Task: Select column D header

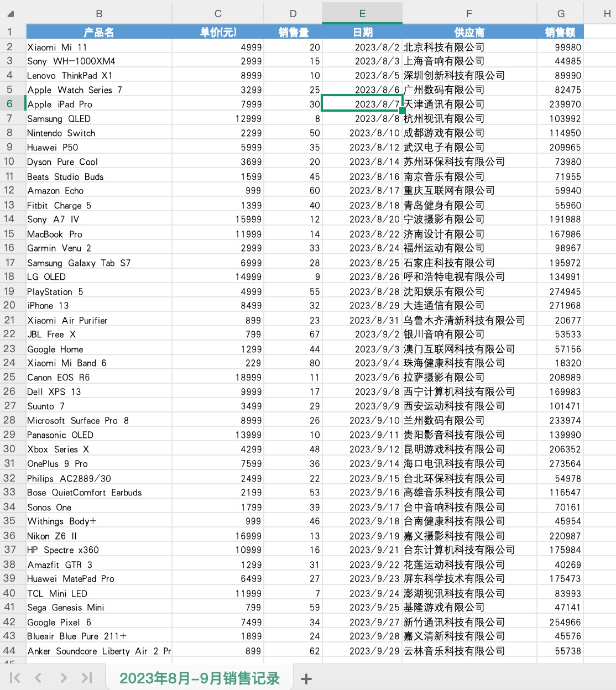Action: (x=293, y=13)
